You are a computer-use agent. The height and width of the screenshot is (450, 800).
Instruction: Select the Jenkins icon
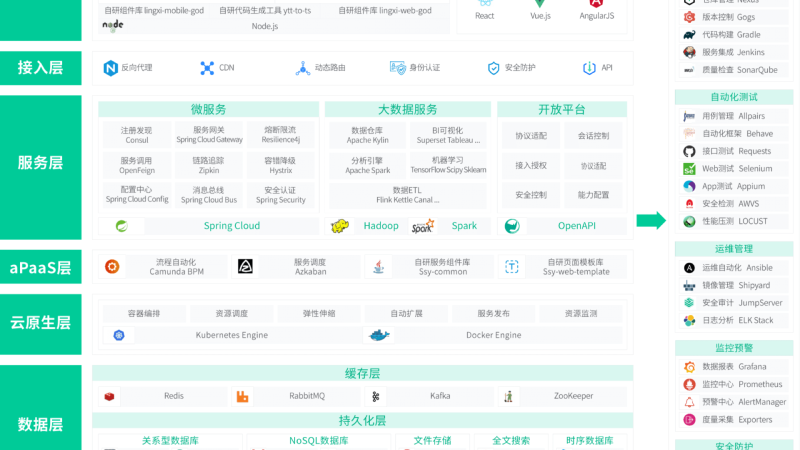coord(689,52)
